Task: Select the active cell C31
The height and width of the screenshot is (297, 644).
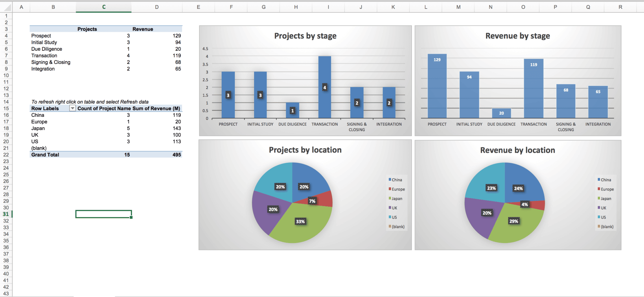Action: tap(103, 214)
